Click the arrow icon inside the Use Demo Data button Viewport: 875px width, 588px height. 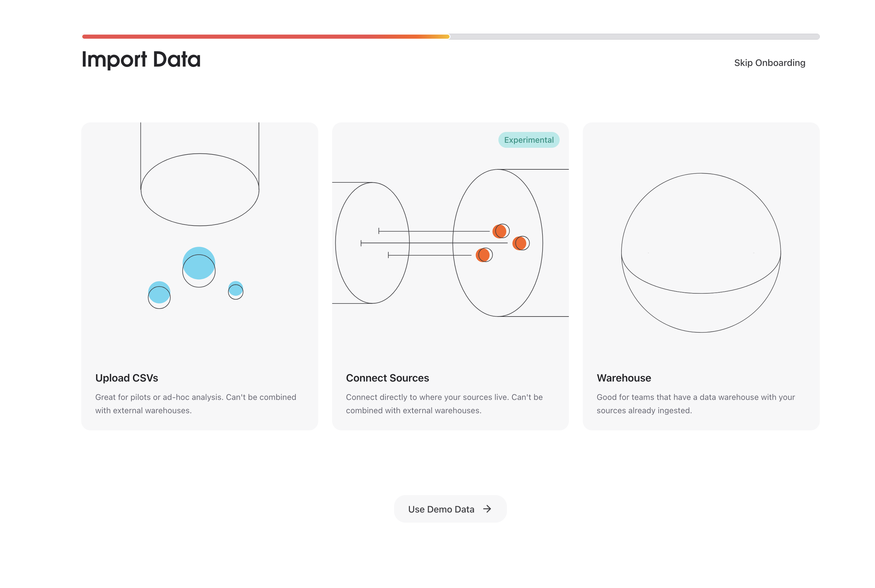pyautogui.click(x=487, y=509)
